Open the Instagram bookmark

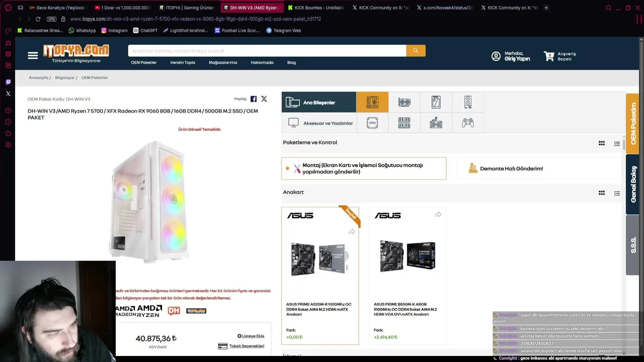114,30
